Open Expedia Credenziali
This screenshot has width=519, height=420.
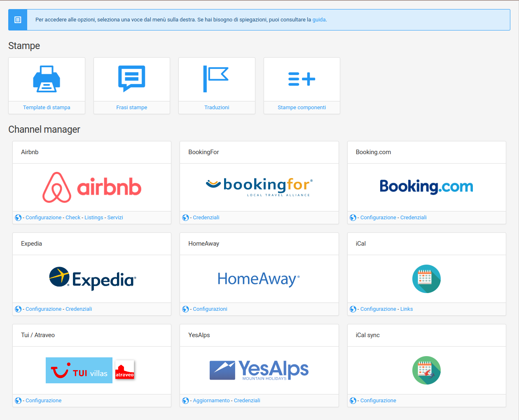click(x=79, y=309)
